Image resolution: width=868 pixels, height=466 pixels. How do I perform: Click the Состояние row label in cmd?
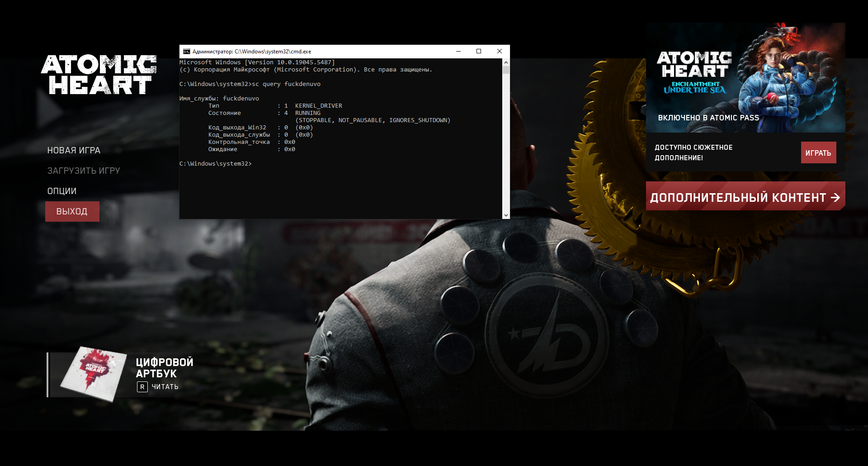[x=225, y=113]
